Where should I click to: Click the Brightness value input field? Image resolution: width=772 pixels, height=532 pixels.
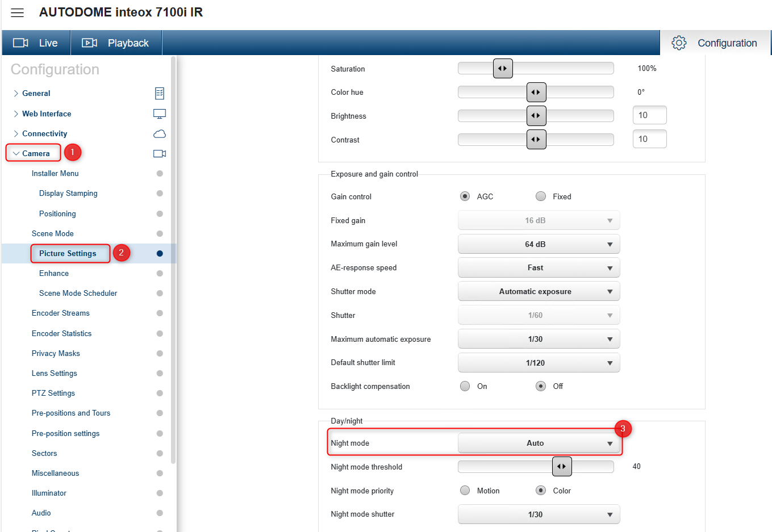pos(649,115)
